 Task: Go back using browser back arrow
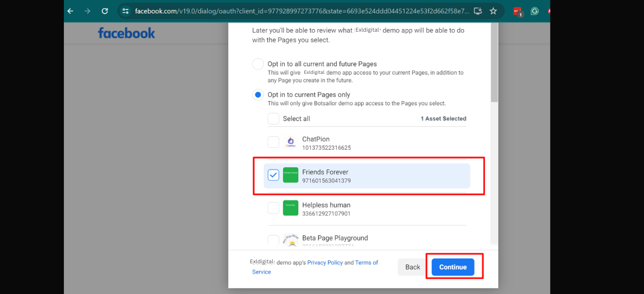point(70,11)
